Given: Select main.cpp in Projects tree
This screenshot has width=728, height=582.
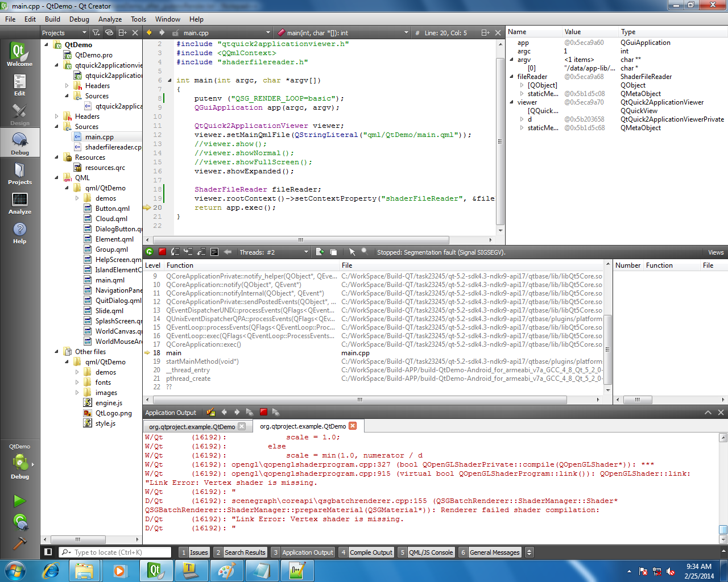Looking at the screenshot, I should pos(99,136).
